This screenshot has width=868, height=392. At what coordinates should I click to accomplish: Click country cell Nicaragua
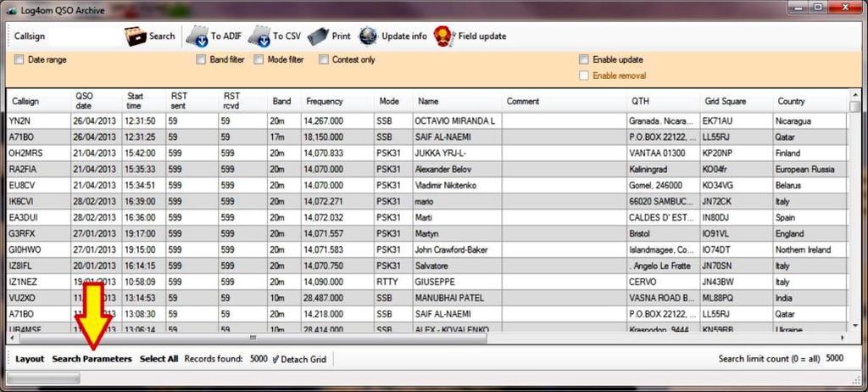point(810,120)
